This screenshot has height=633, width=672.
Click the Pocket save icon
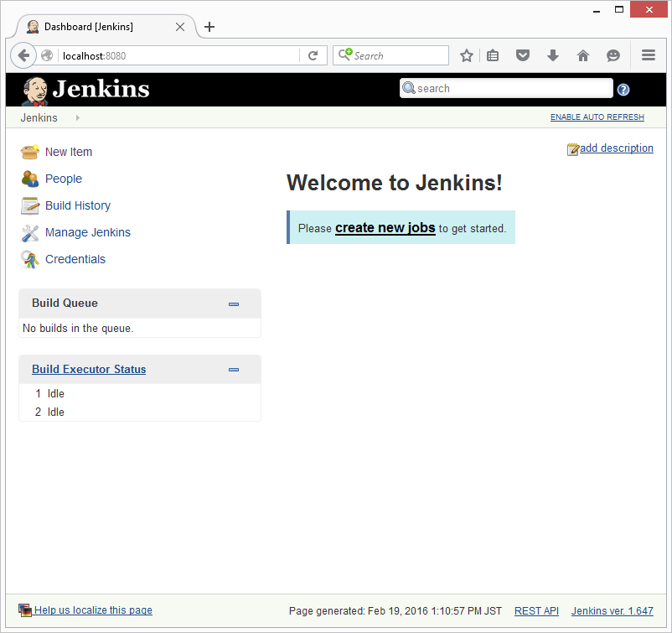(x=522, y=55)
